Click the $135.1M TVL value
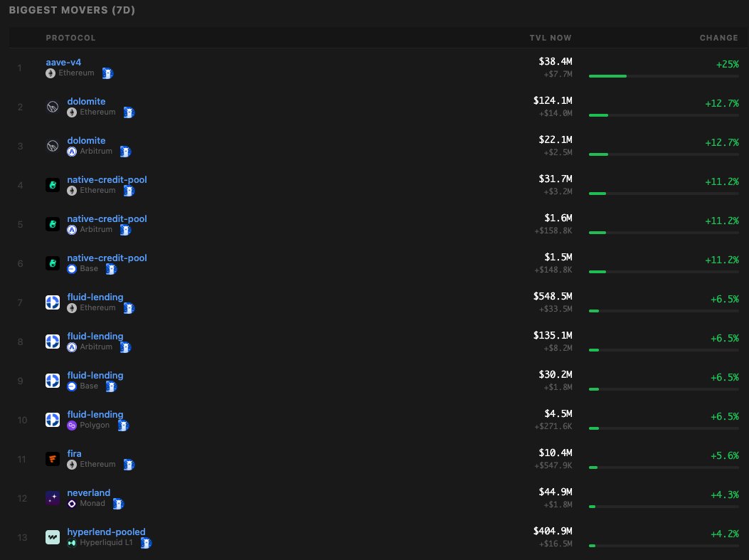This screenshot has height=560, width=749. point(553,335)
